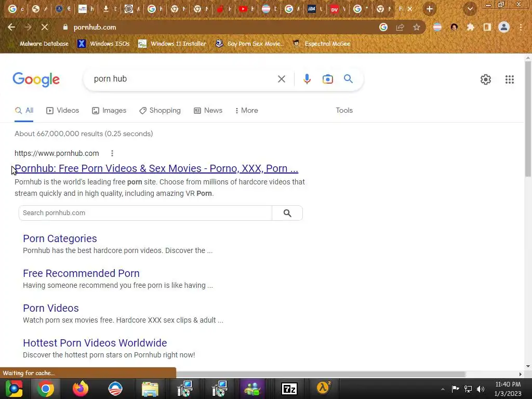
Task: Click the site search magnifier button
Action: coord(287,213)
